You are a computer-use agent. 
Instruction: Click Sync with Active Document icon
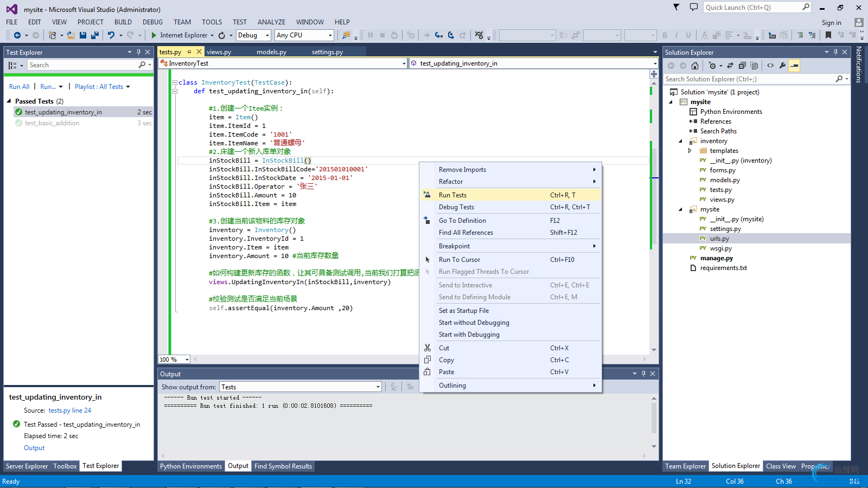pos(730,66)
